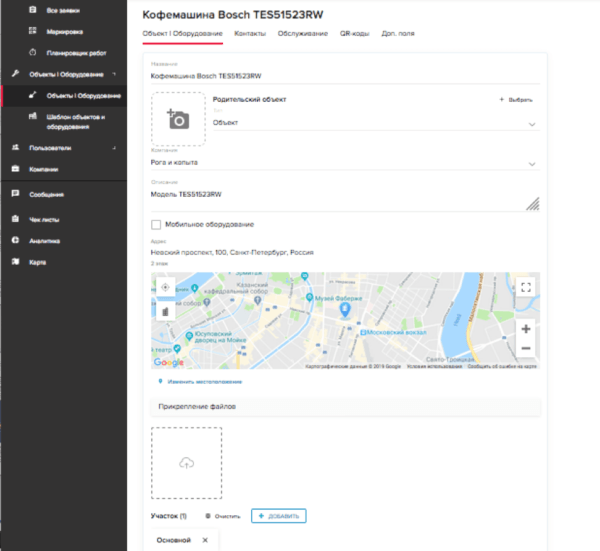Click the Google logo on the map
The height and width of the screenshot is (551, 600).
click(168, 362)
